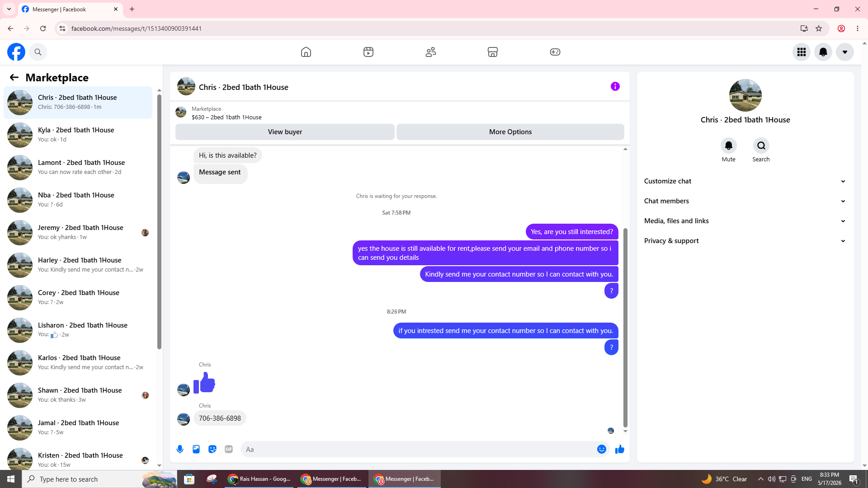Go back using the Marketplace back arrow
The width and height of the screenshot is (868, 488).
14,77
